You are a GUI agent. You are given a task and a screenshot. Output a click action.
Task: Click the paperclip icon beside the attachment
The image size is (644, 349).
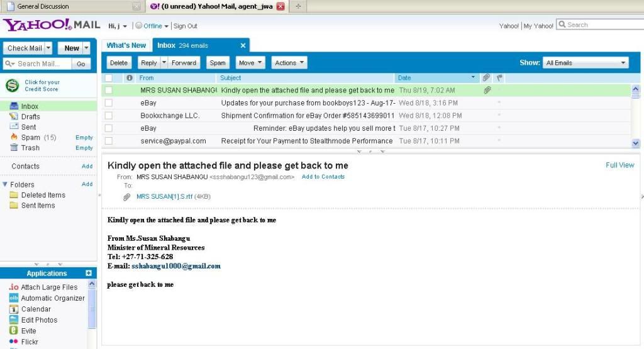[127, 197]
